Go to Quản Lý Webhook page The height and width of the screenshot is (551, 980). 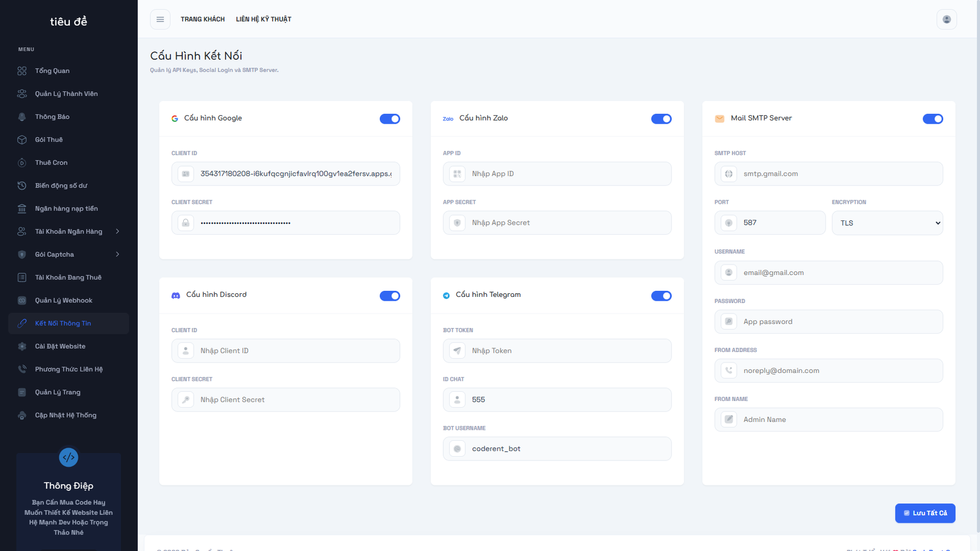(64, 301)
